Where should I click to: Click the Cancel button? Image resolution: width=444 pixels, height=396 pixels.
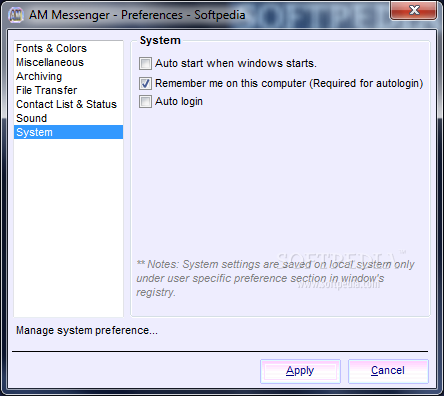[388, 371]
